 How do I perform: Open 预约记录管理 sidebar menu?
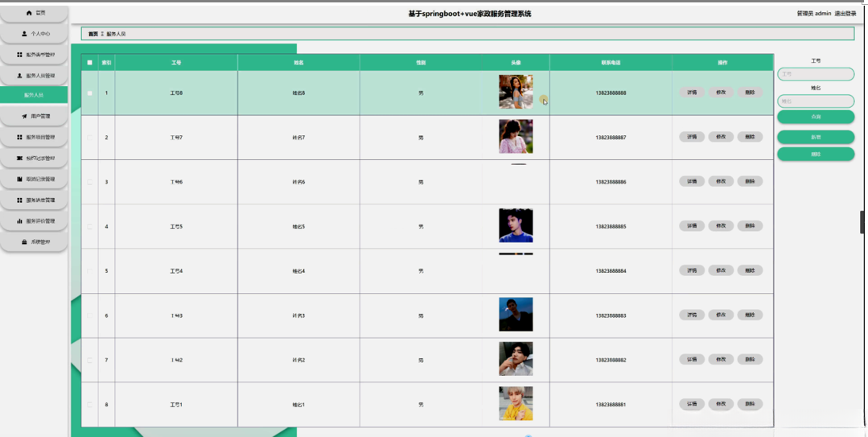coord(35,158)
